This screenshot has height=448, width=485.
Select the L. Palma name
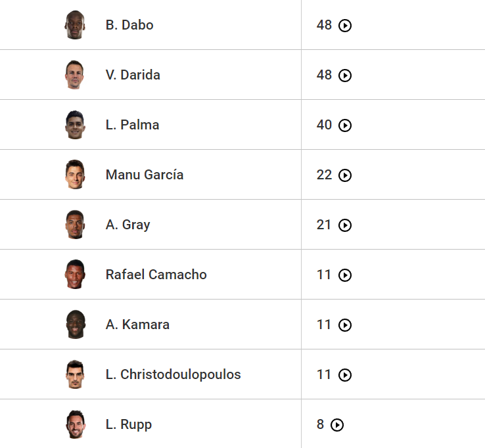coord(132,125)
